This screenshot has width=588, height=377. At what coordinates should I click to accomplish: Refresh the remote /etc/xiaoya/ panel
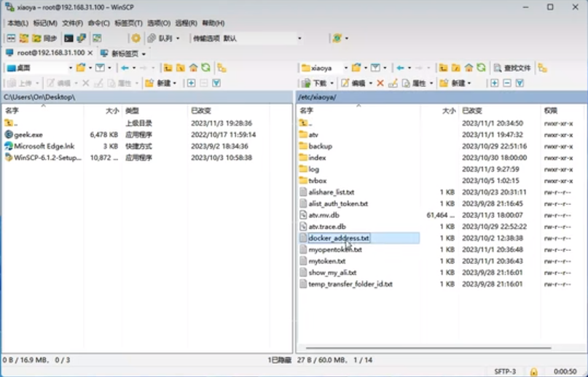click(481, 68)
